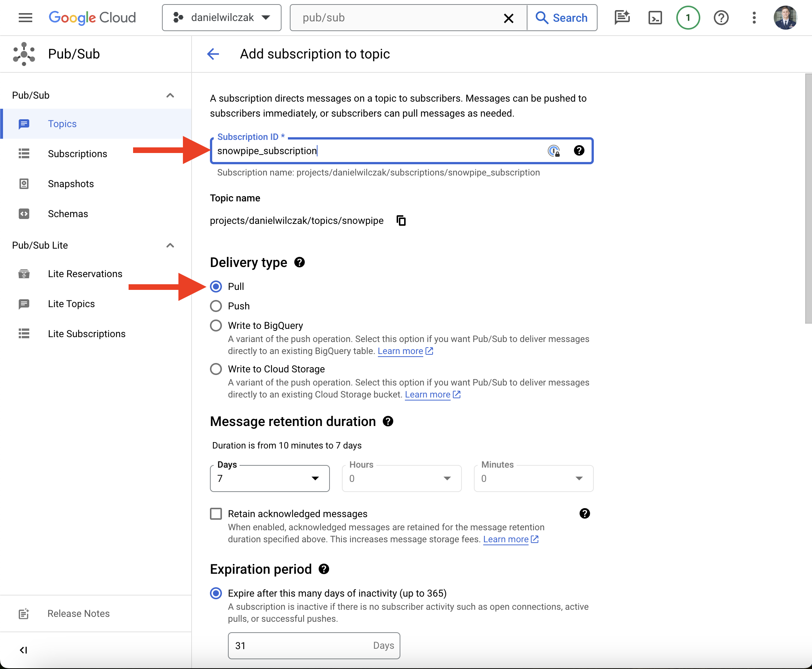Click the expiration days input showing 31
Image resolution: width=812 pixels, height=669 pixels.
(314, 645)
